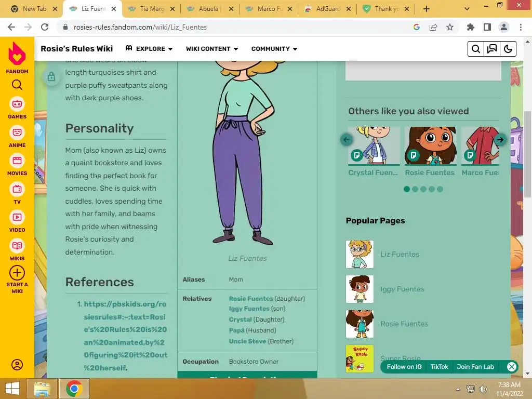
Task: Open Windows Start menu
Action: point(12,389)
